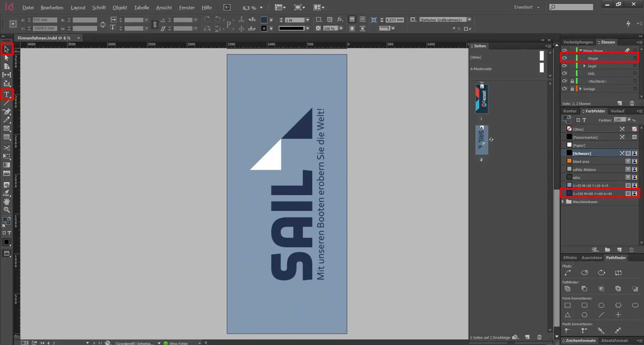Select the Eyedropper tool
The image size is (644, 345).
click(6, 193)
